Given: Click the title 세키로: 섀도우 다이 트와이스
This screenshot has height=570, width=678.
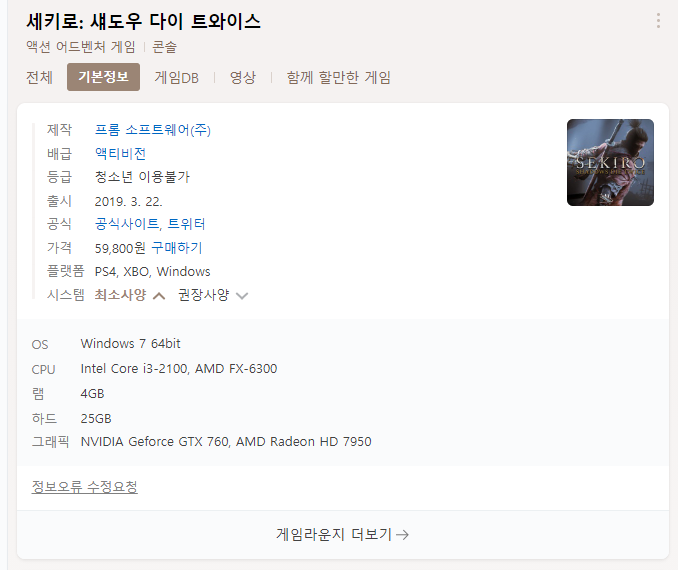Looking at the screenshot, I should coord(143,21).
